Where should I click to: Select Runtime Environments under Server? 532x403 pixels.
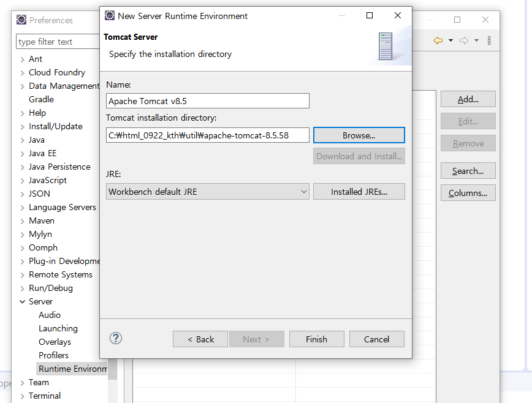[x=72, y=369]
